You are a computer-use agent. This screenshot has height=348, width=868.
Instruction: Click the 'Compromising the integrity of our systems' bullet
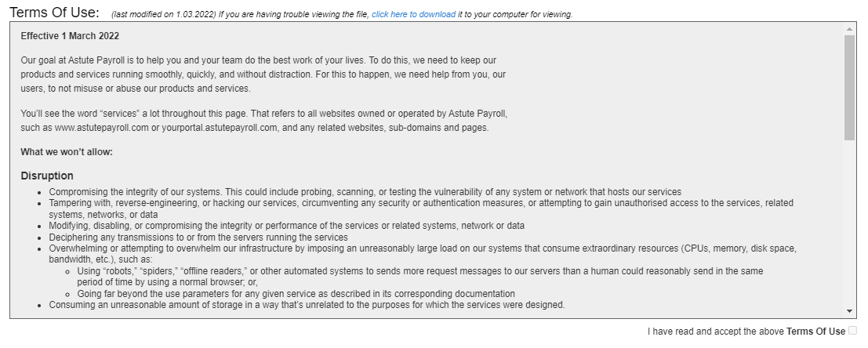(x=365, y=192)
